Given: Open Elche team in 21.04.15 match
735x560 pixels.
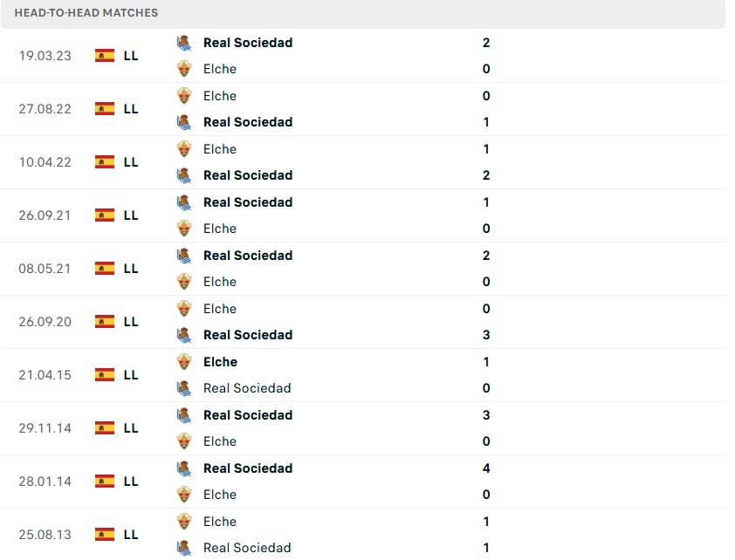Looking at the screenshot, I should pos(220,362).
